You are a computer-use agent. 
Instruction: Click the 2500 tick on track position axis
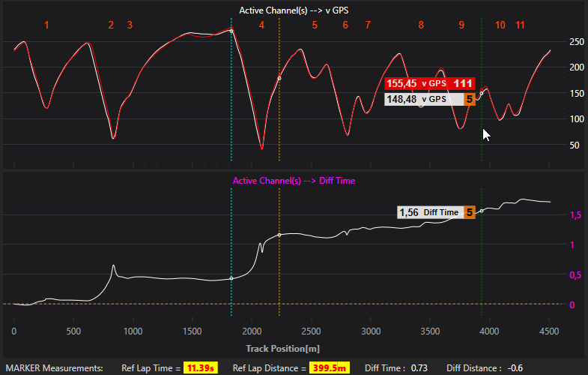click(311, 331)
